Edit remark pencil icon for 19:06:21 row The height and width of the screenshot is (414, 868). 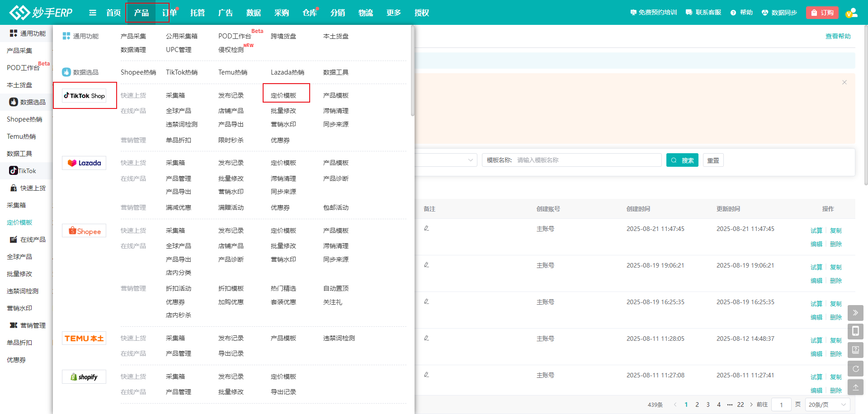[426, 265]
